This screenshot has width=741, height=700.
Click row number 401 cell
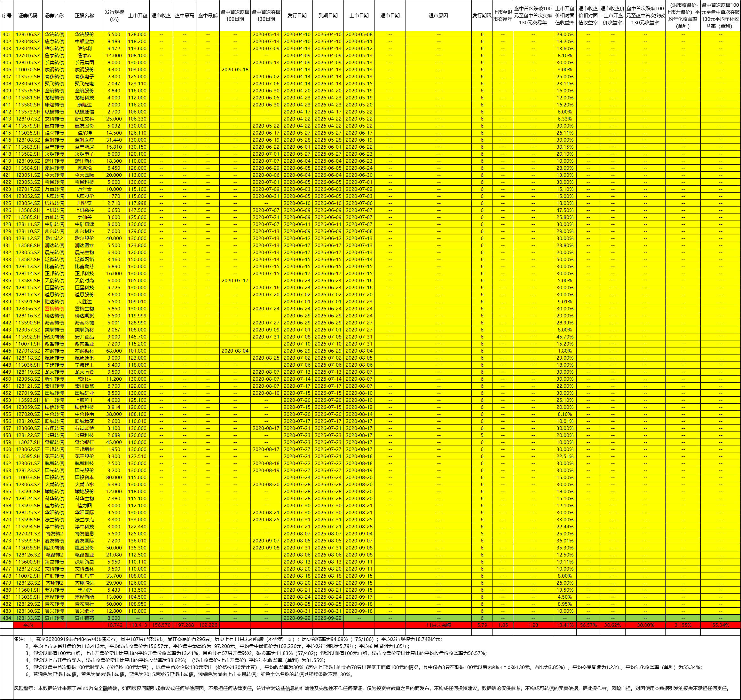(x=6, y=34)
